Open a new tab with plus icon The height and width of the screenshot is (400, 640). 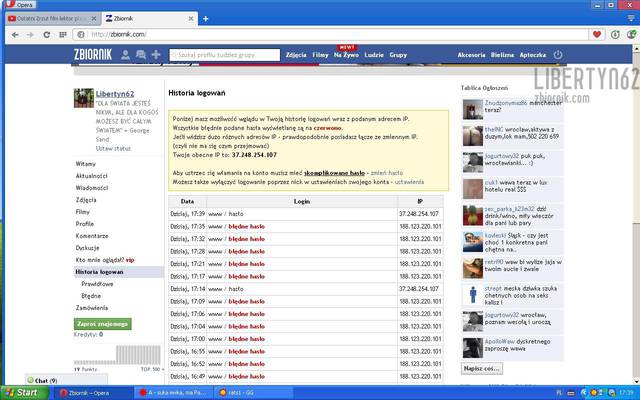[206, 18]
